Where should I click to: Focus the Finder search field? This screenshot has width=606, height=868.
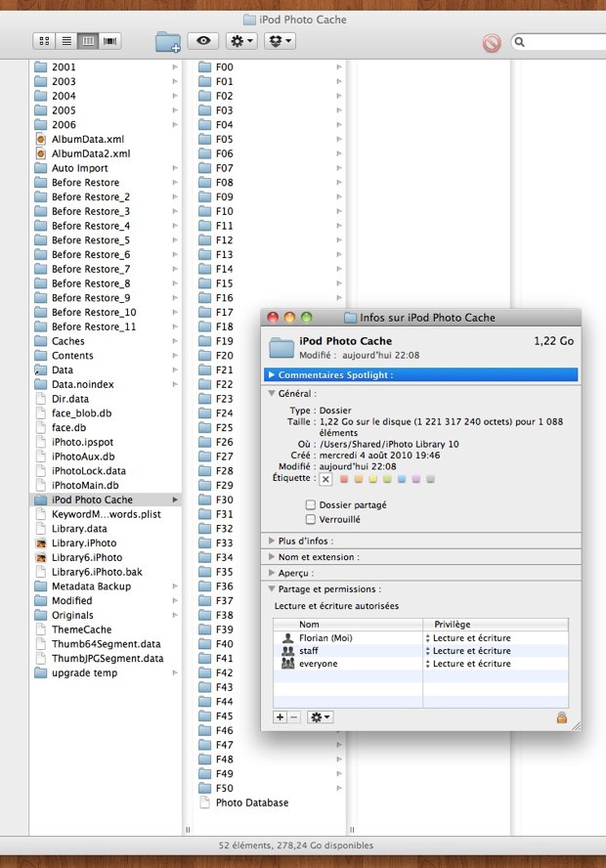pos(559,42)
